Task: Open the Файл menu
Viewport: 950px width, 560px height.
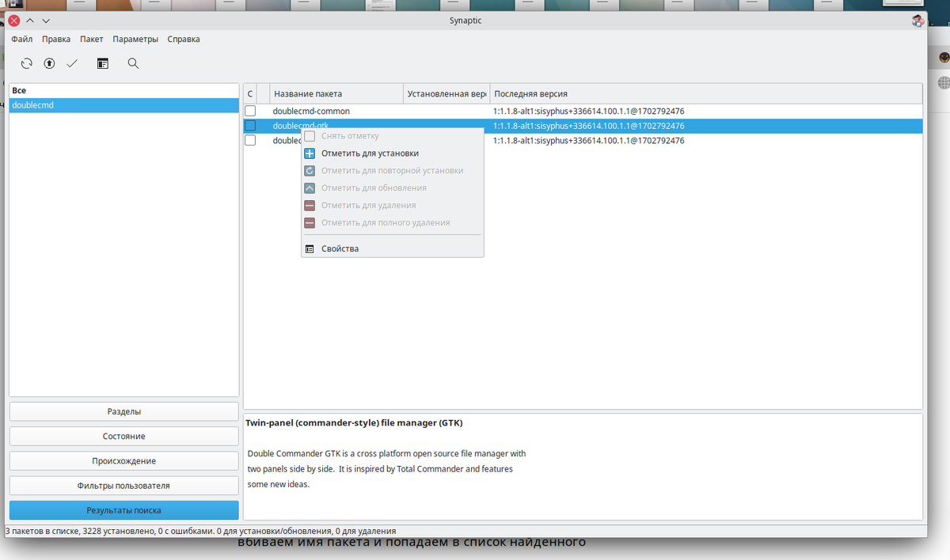Action: 22,39
